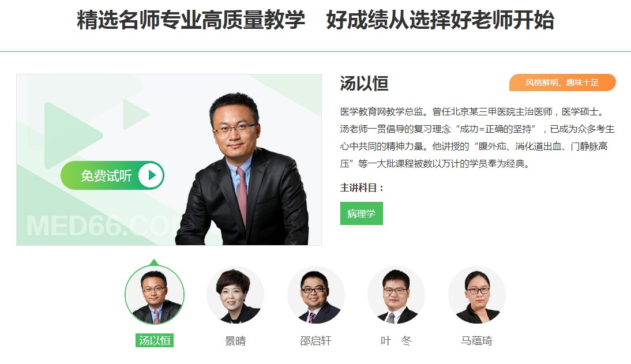Click the green pointer above selected avatar
Screen dimensions: 631x364
point(154,262)
